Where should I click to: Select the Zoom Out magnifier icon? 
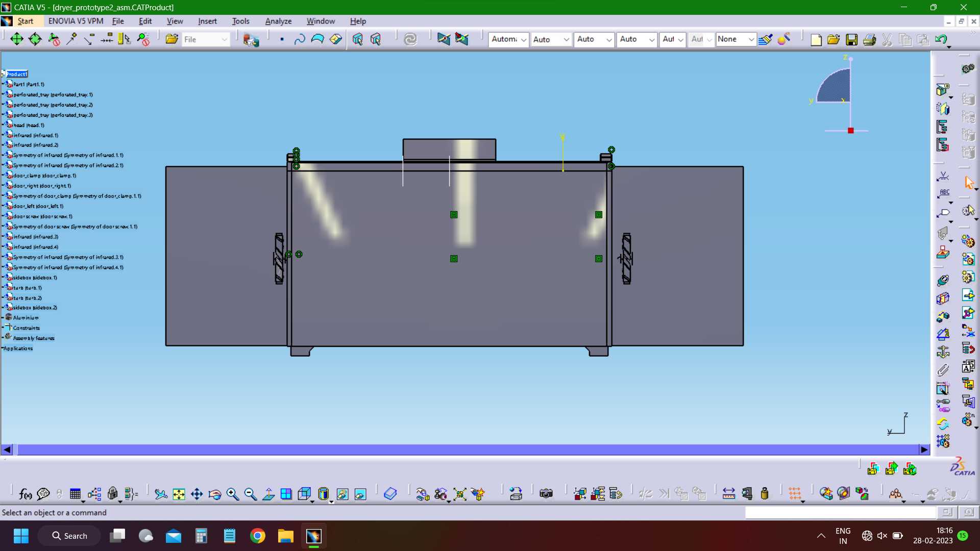point(250,494)
